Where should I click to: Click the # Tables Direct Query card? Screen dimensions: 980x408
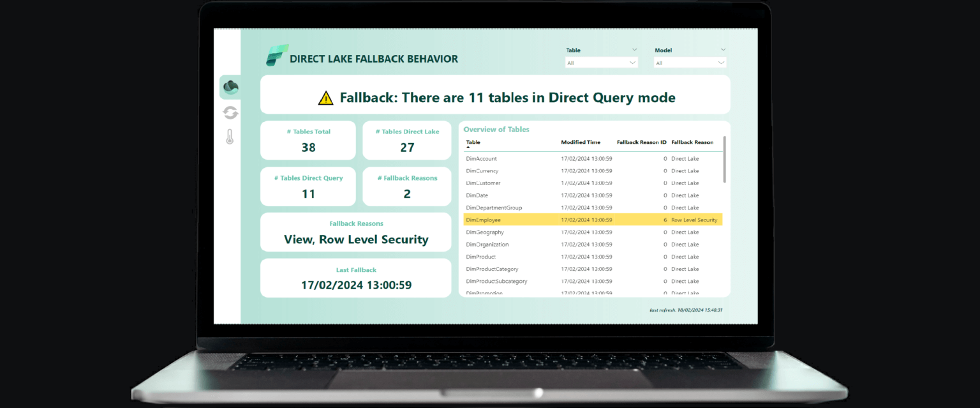308,186
